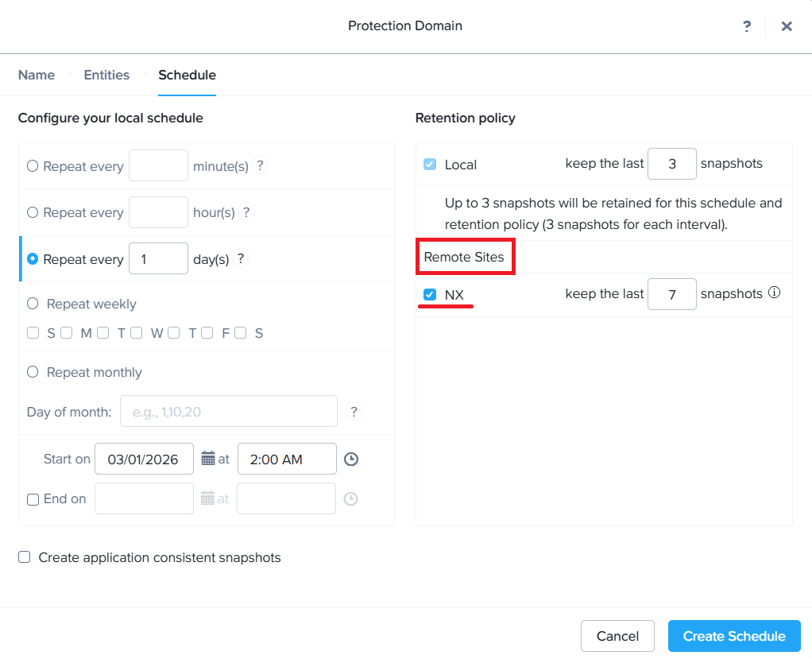Click help icon next to day(s)
Screen dimensions: 812x663
241,258
